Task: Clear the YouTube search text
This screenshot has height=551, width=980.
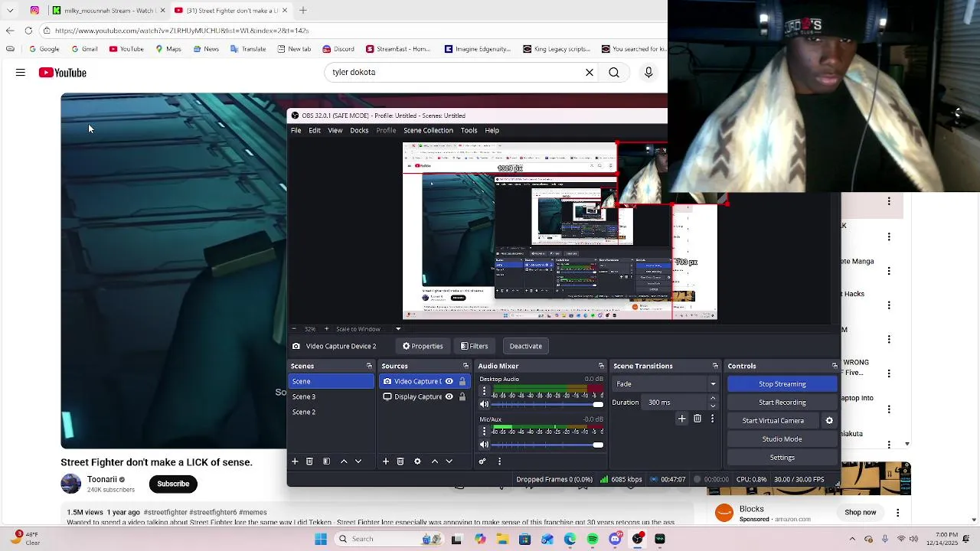Action: (x=590, y=73)
